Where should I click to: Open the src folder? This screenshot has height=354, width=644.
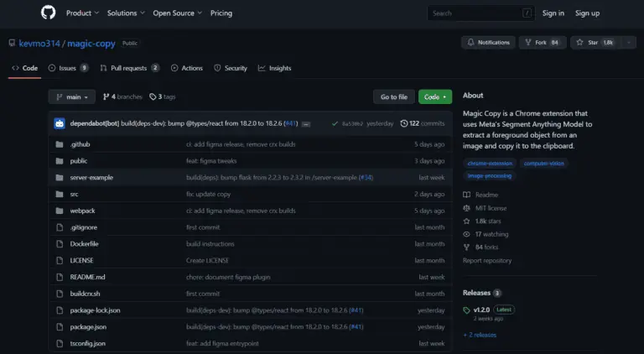click(74, 195)
